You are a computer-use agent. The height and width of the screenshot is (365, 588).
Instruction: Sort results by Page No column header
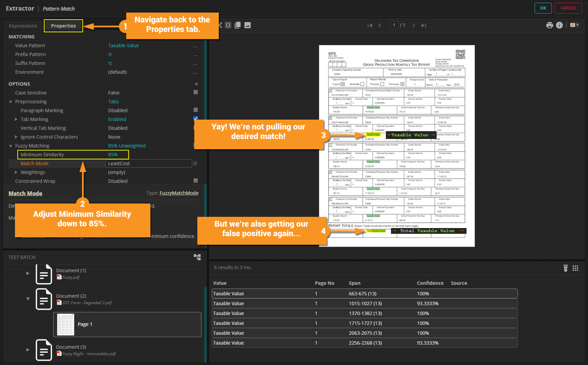point(325,283)
